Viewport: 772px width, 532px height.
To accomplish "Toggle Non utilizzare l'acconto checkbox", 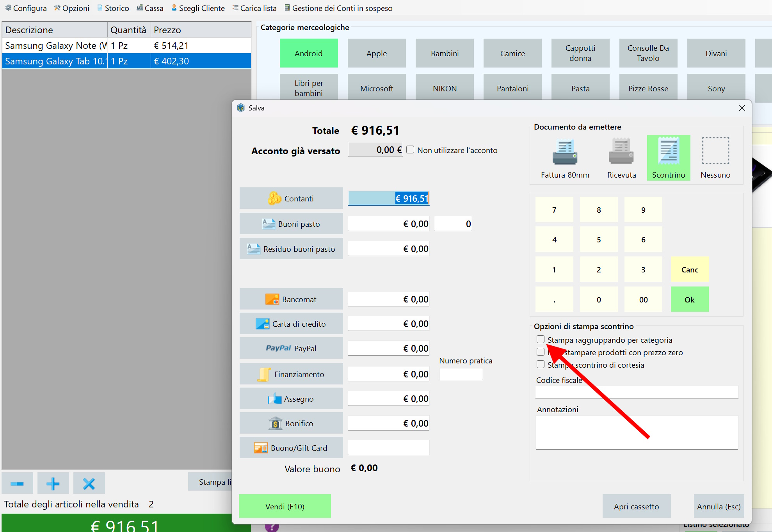I will (410, 150).
